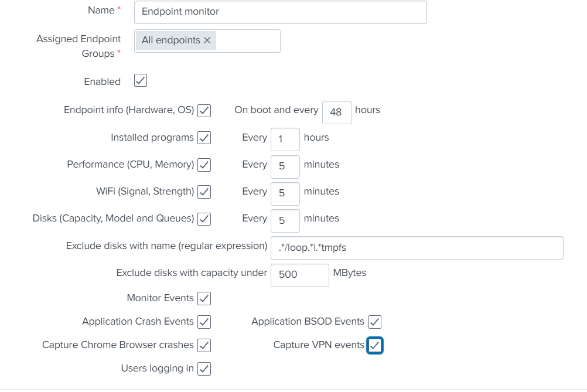The height and width of the screenshot is (392, 587).
Task: Disable Application Crash Events checkbox
Action: 204,322
